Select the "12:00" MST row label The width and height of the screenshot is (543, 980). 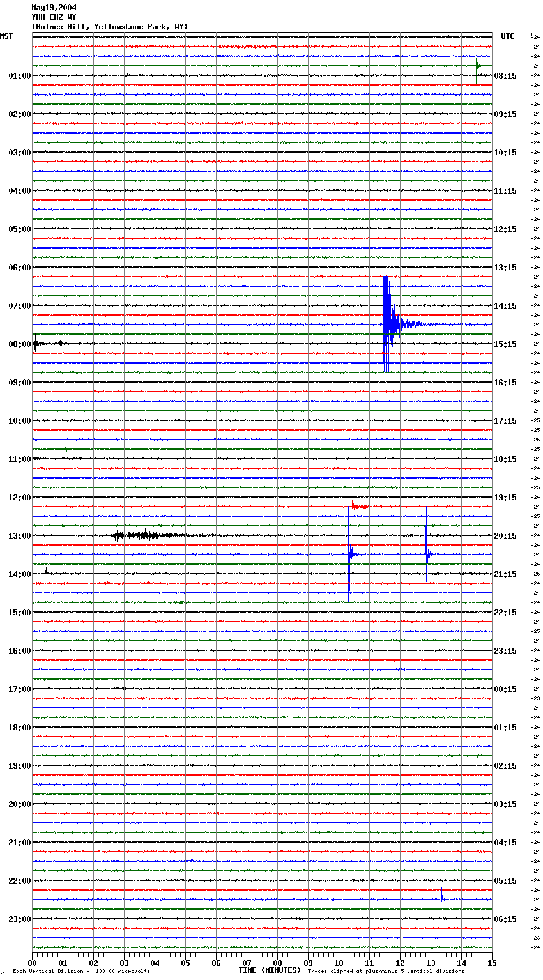coord(20,498)
